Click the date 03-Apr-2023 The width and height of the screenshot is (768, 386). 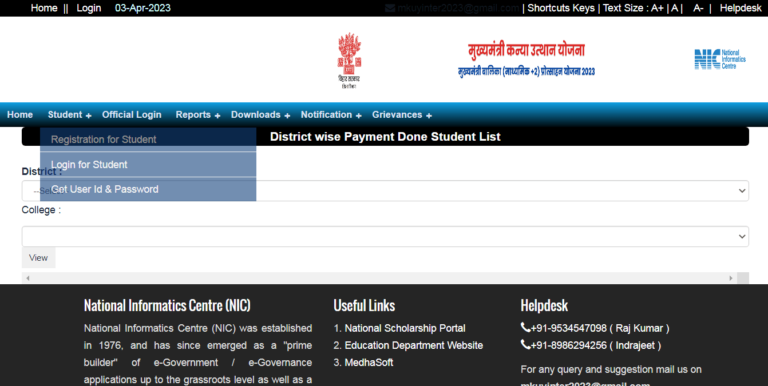click(143, 8)
